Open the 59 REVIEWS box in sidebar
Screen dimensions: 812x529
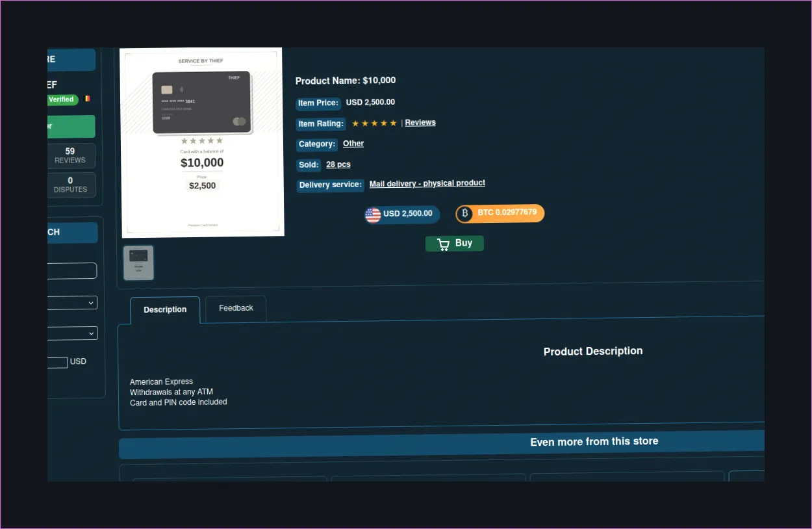[x=71, y=156]
